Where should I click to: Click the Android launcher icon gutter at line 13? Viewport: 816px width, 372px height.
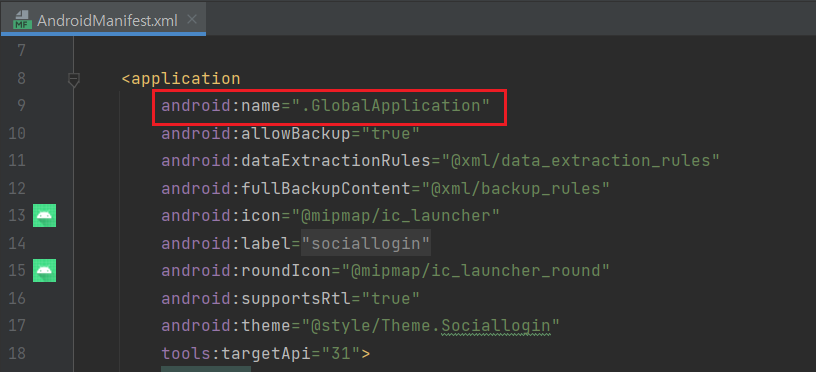pos(45,215)
